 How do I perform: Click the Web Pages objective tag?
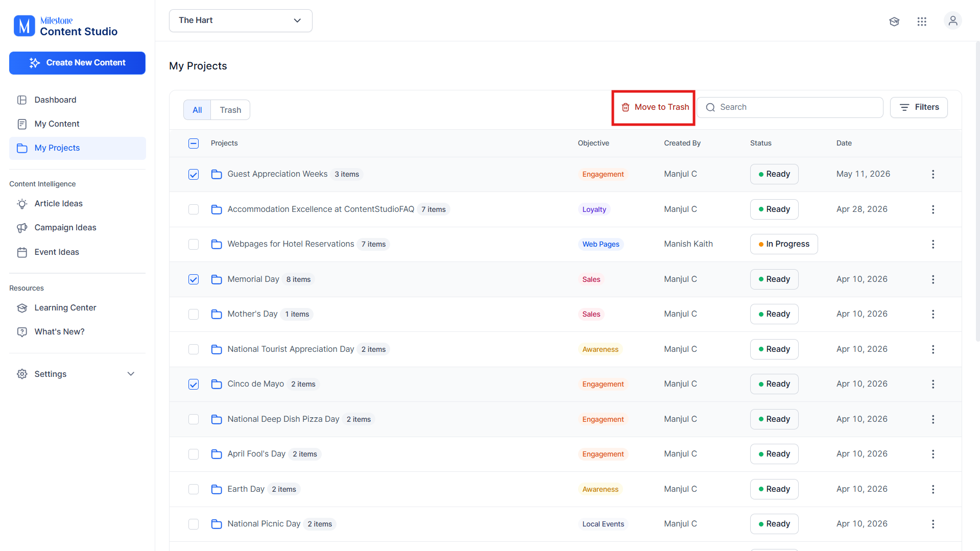point(601,244)
